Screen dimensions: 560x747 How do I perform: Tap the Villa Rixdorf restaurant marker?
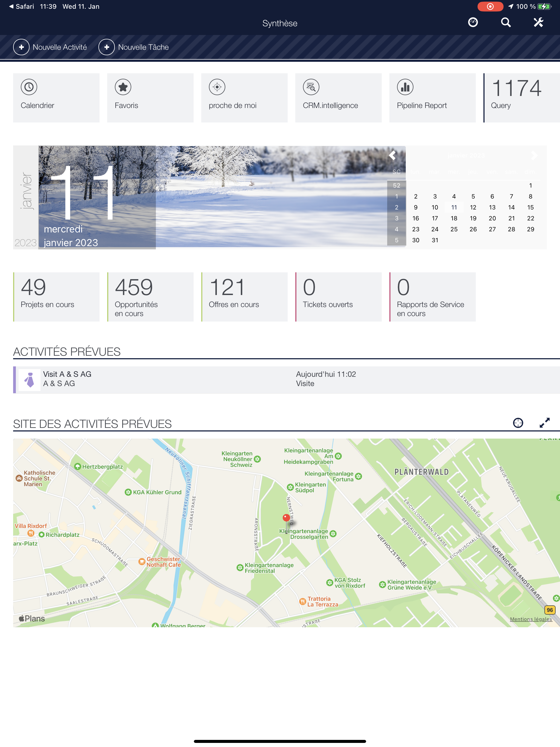point(31,533)
